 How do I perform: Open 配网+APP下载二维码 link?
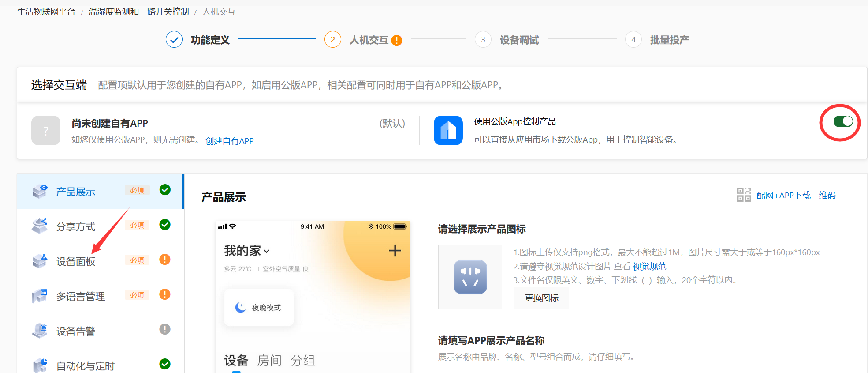pos(796,196)
